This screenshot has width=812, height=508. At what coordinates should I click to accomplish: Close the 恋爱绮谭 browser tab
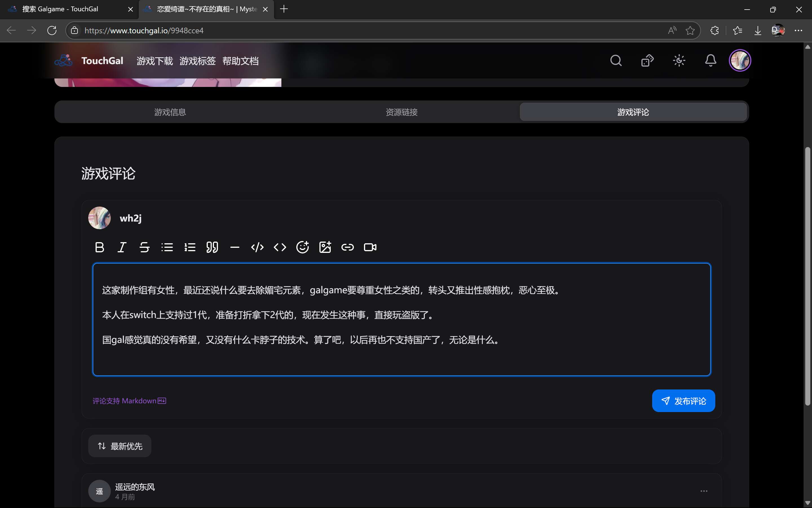coord(265,9)
